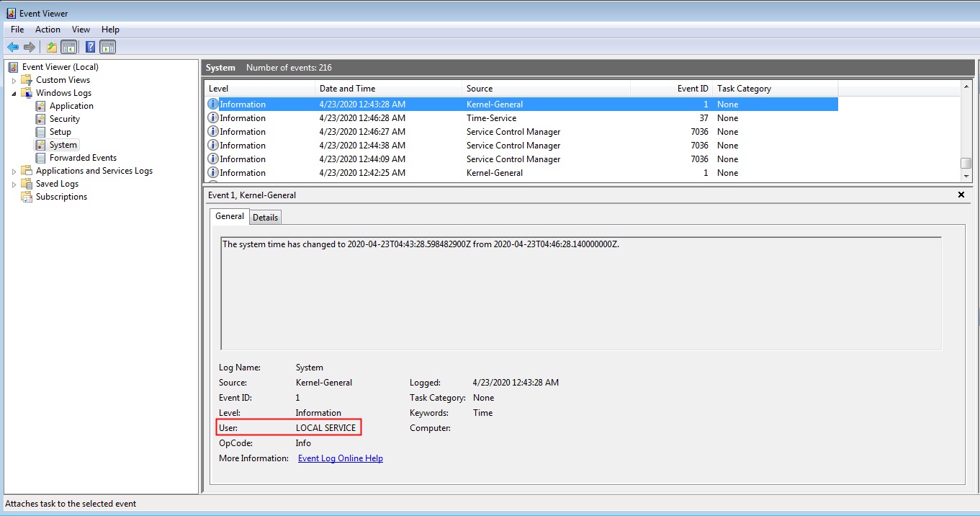The width and height of the screenshot is (980, 516).
Task: Click the Security log icon
Action: tap(41, 119)
